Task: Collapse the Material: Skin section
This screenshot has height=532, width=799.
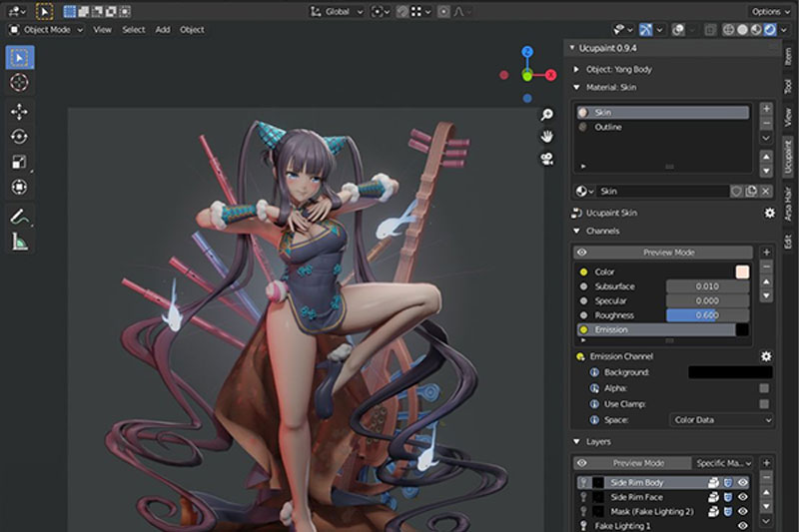Action: point(576,88)
